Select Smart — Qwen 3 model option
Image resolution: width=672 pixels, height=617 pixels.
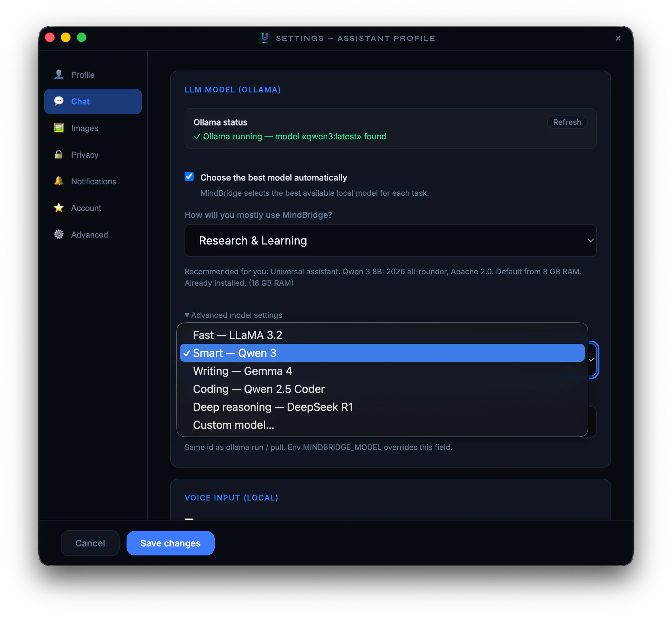[382, 353]
